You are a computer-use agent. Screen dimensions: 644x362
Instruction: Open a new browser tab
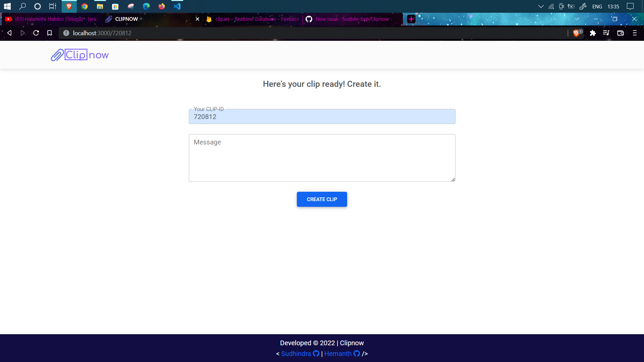point(411,19)
